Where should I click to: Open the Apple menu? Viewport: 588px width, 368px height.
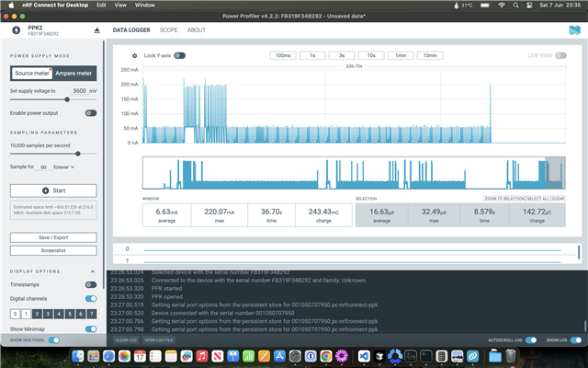[x=11, y=6]
